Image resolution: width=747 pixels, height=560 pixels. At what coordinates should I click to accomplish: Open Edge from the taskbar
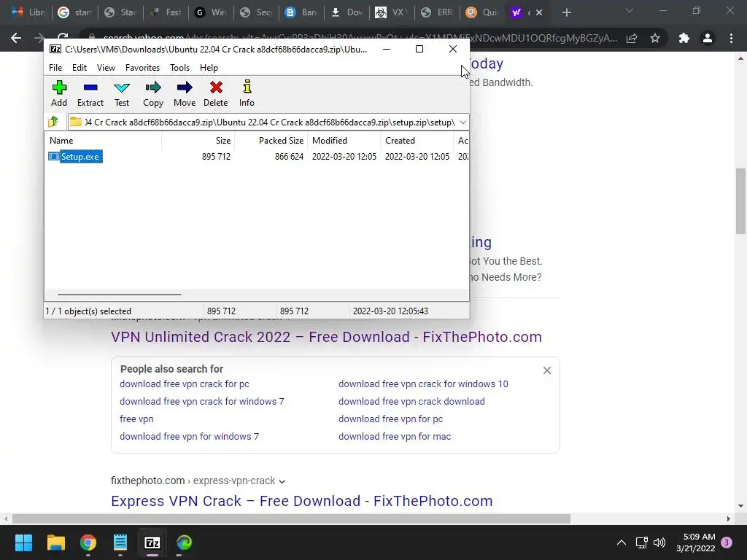pos(185,542)
